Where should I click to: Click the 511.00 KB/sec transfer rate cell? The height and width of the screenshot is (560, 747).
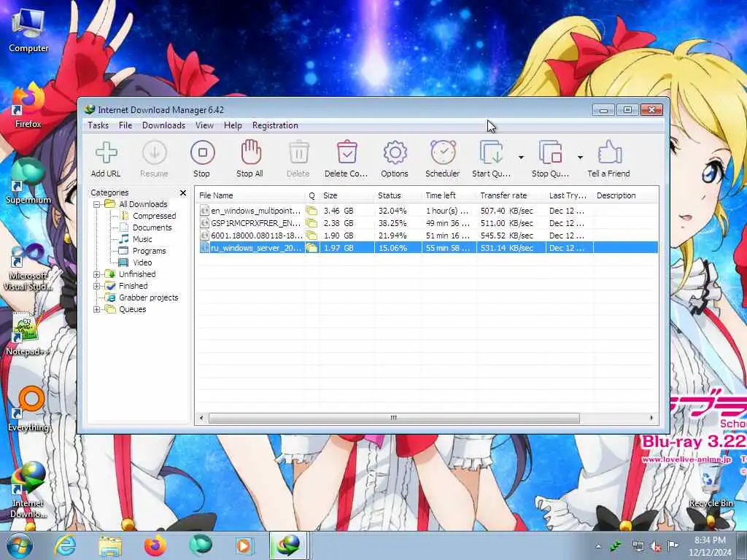tap(506, 223)
